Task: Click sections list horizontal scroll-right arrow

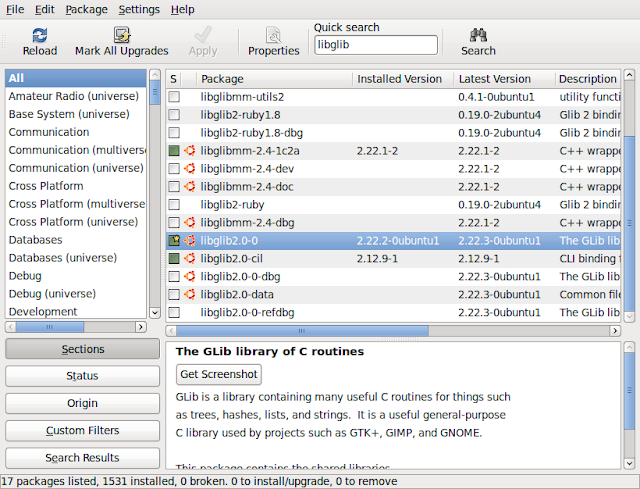Action: pos(141,327)
